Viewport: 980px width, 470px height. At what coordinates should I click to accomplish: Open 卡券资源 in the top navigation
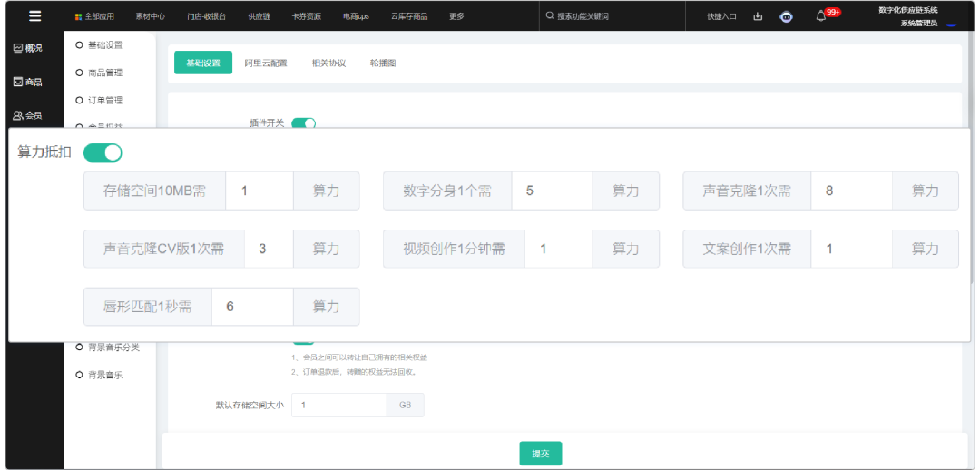[x=307, y=17]
